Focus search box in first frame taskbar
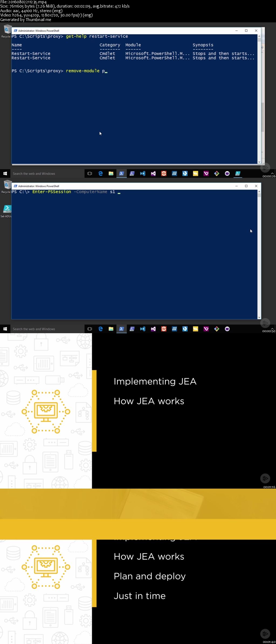The height and width of the screenshot is (644, 276). tap(47, 173)
